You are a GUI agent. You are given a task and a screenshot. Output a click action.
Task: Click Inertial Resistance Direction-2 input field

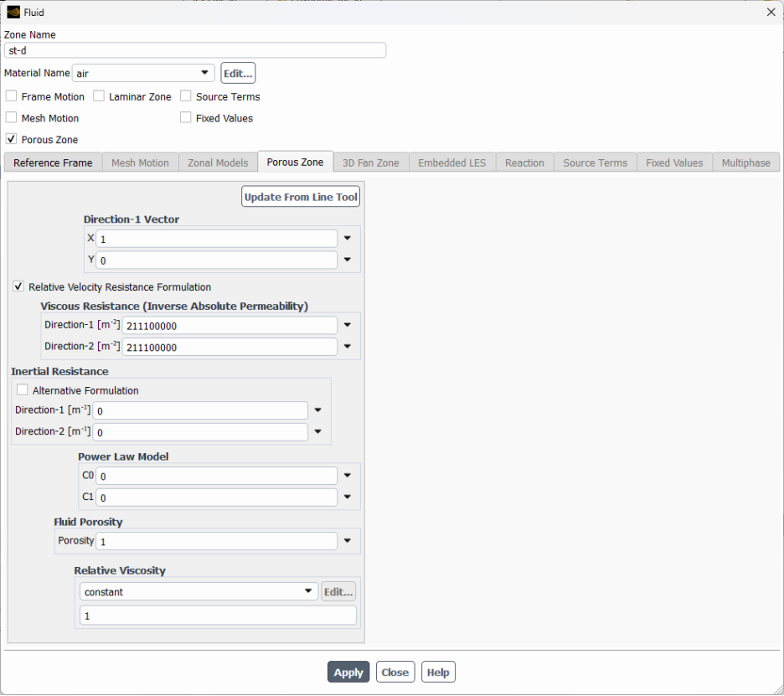coord(200,432)
